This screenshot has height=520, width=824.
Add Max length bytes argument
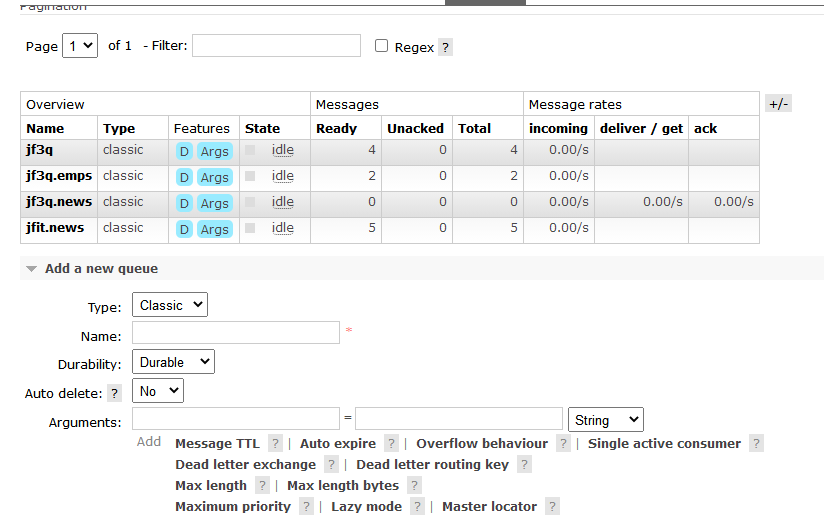343,485
